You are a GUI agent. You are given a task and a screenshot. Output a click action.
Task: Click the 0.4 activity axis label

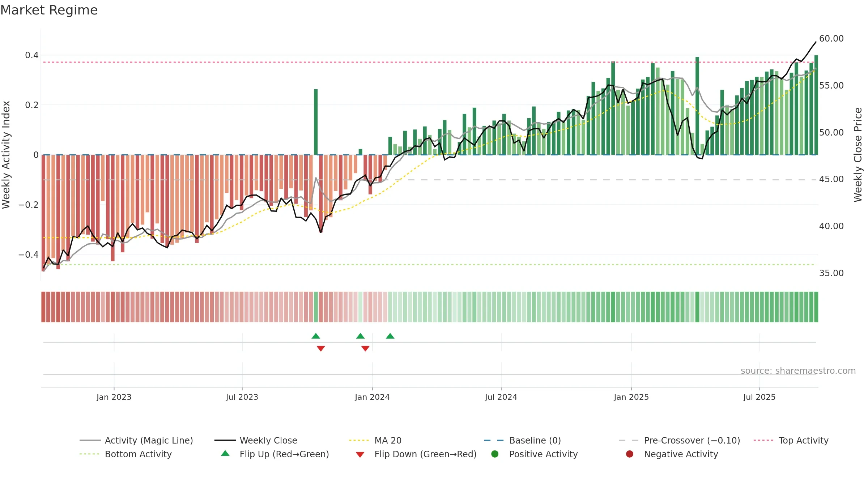(x=32, y=55)
